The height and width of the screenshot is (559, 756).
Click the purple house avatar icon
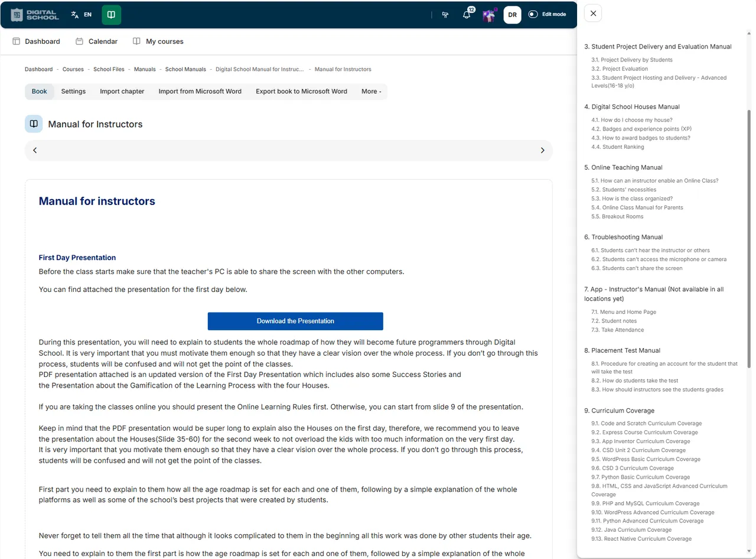click(x=489, y=15)
